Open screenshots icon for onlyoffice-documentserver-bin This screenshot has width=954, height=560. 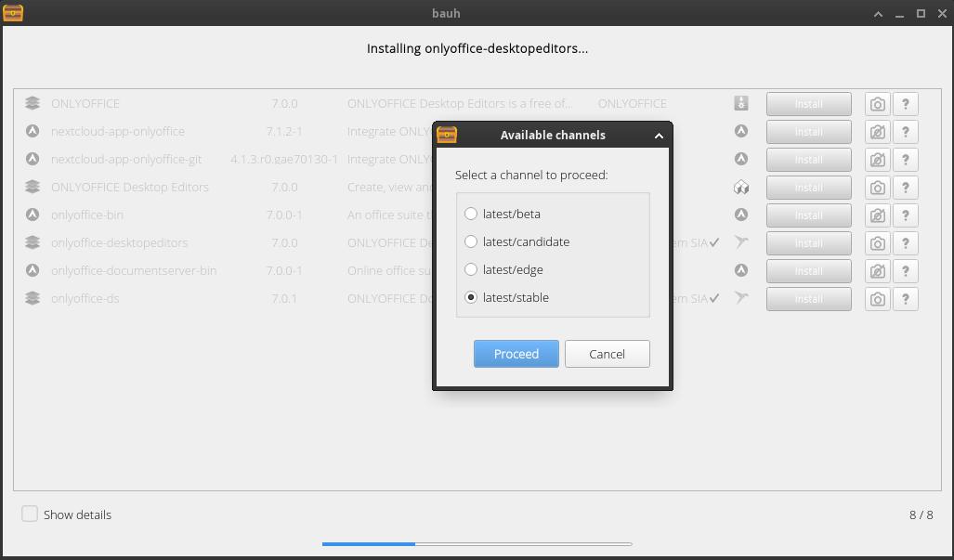point(877,271)
